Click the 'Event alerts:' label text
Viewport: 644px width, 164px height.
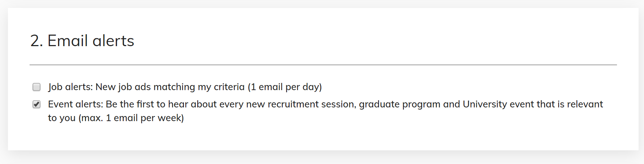(76, 104)
